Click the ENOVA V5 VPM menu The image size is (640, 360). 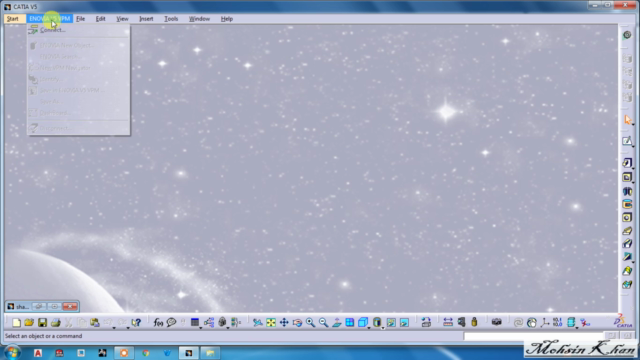(x=49, y=19)
